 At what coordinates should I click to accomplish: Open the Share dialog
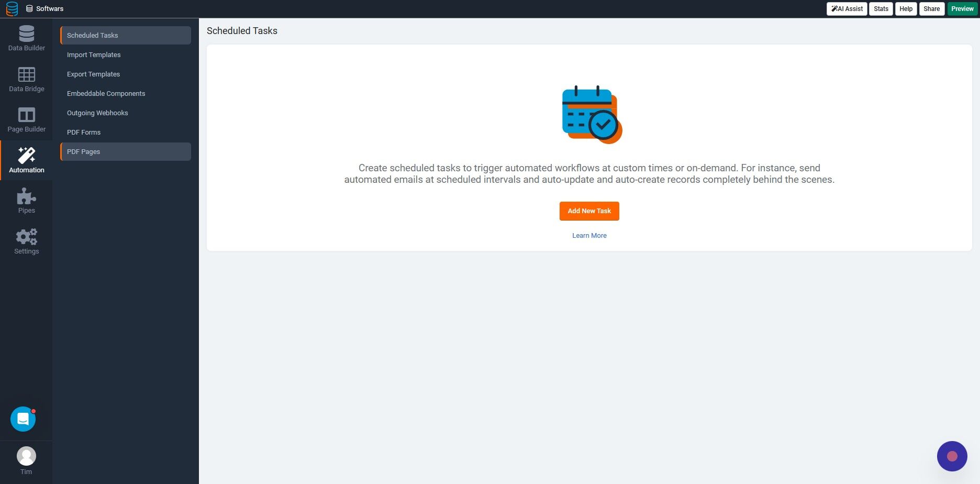(x=931, y=8)
